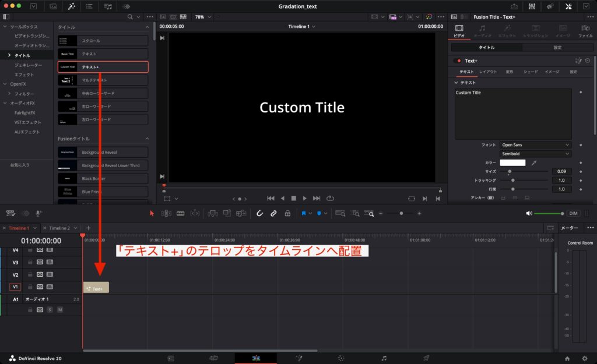Open the Edit page at bottom
This screenshot has height=364, width=597.
point(256,358)
